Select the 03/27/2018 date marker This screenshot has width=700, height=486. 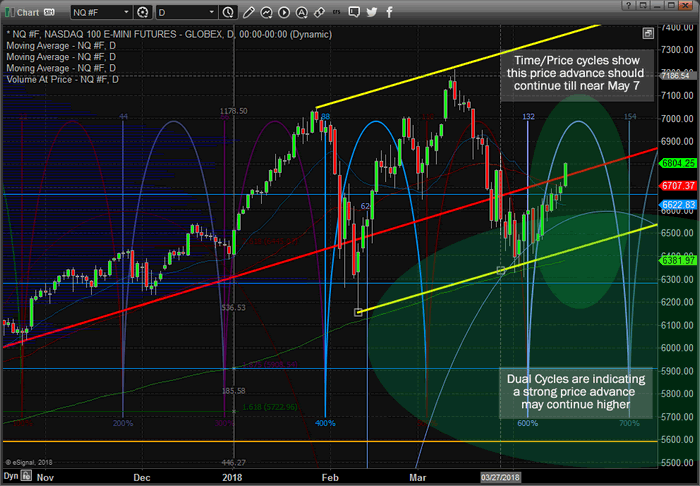[x=500, y=478]
